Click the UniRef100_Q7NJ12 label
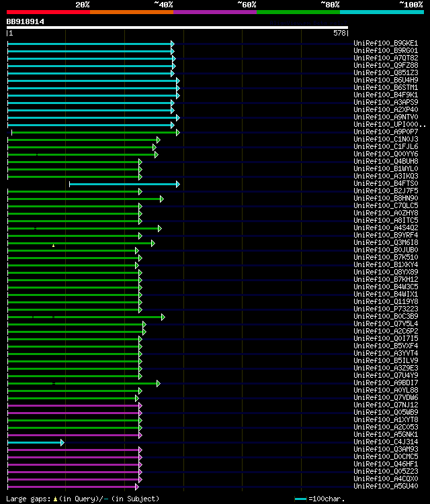 (386, 405)
